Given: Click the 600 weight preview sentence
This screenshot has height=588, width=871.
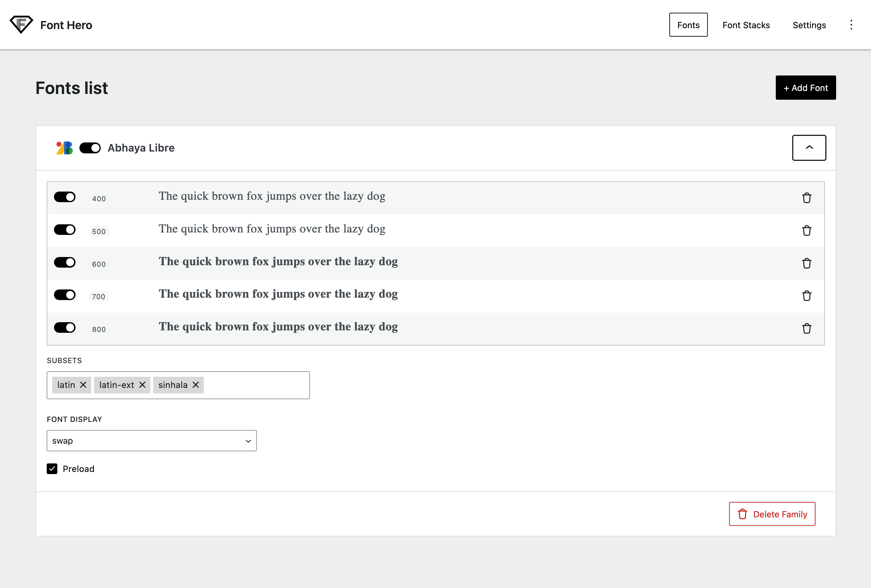Looking at the screenshot, I should pyautogui.click(x=278, y=261).
